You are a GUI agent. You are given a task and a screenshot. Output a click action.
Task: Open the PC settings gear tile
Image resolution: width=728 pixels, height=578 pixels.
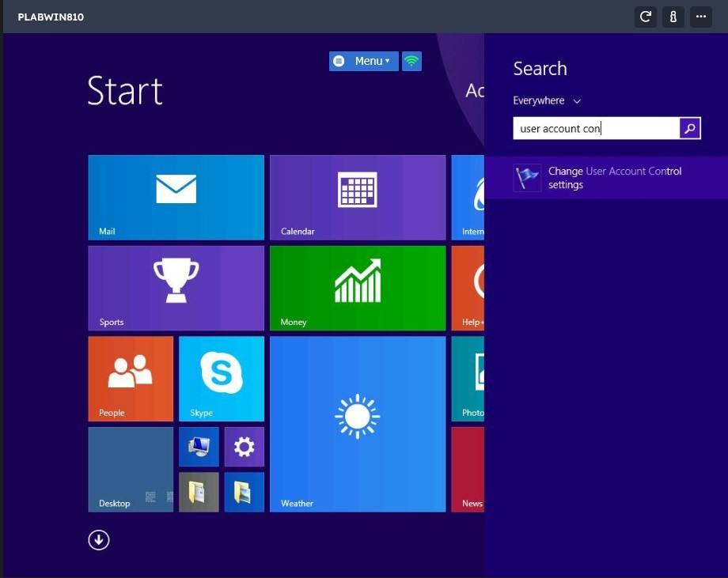point(245,447)
